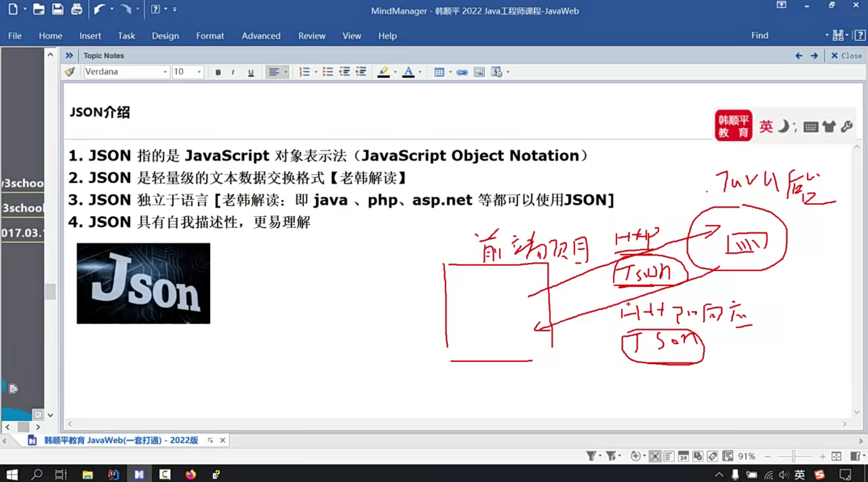
Task: Expand the highlight color dropdown arrow
Action: click(395, 72)
